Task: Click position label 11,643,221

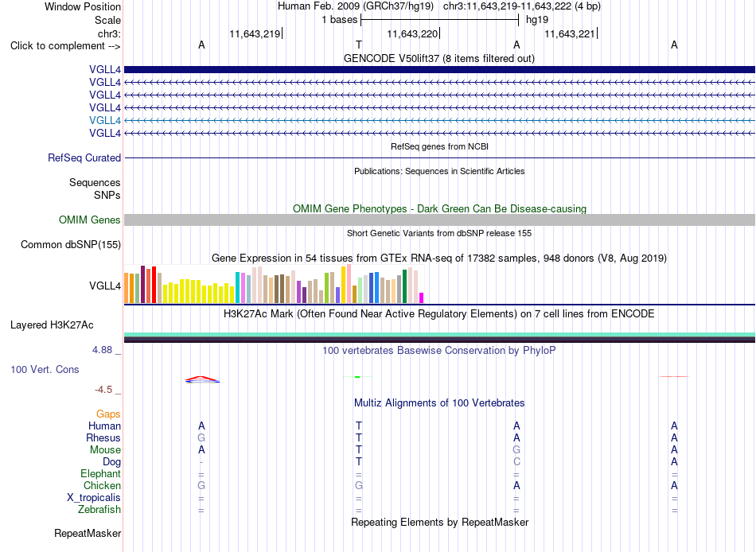Action: coord(570,33)
